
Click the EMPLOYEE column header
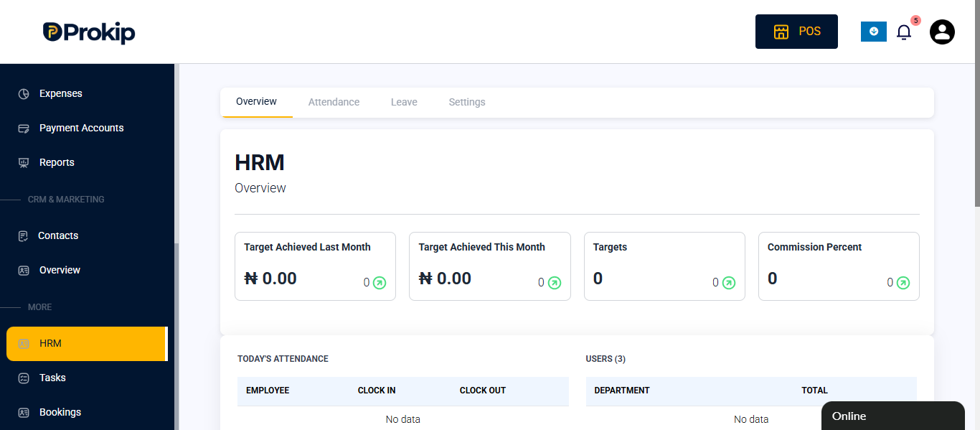pos(268,391)
